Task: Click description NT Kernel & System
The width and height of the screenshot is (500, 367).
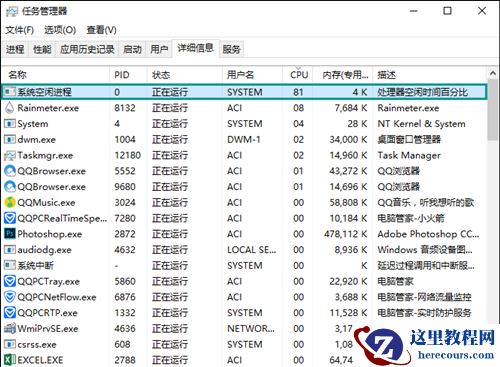Action: coord(421,124)
